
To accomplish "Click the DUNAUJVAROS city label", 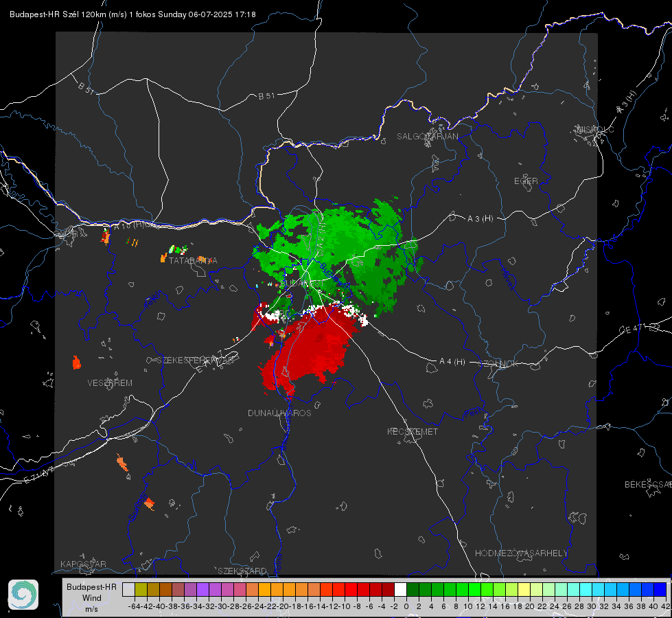I will point(279,413).
